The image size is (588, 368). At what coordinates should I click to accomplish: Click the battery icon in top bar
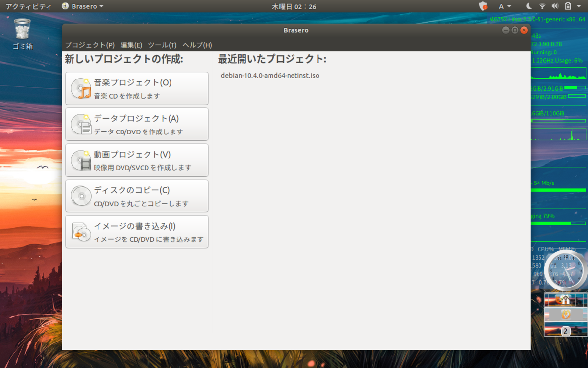point(568,6)
